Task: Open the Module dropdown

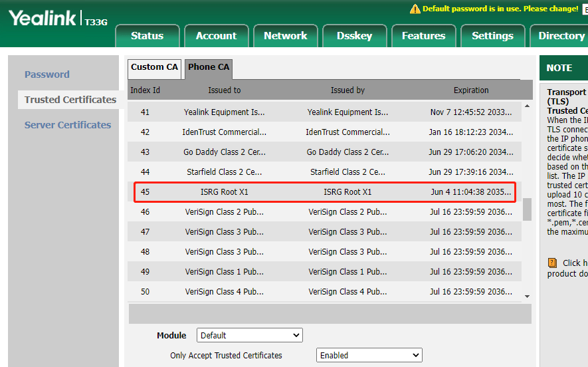Action: tap(250, 335)
